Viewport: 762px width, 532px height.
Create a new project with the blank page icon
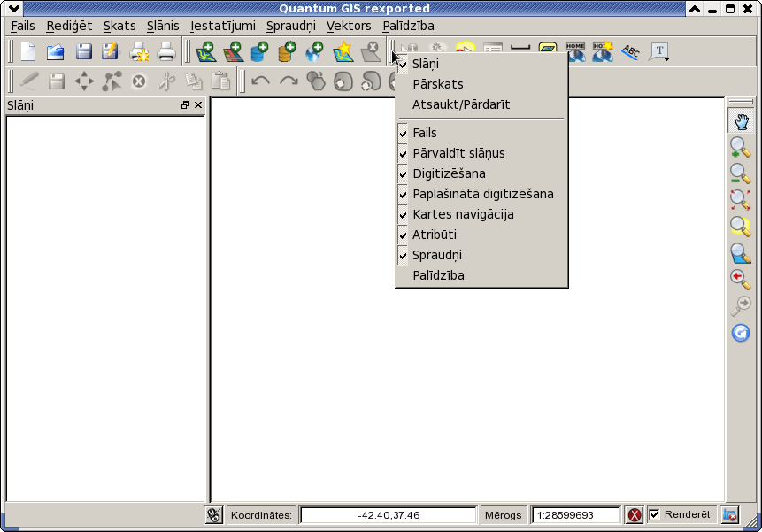tap(27, 51)
